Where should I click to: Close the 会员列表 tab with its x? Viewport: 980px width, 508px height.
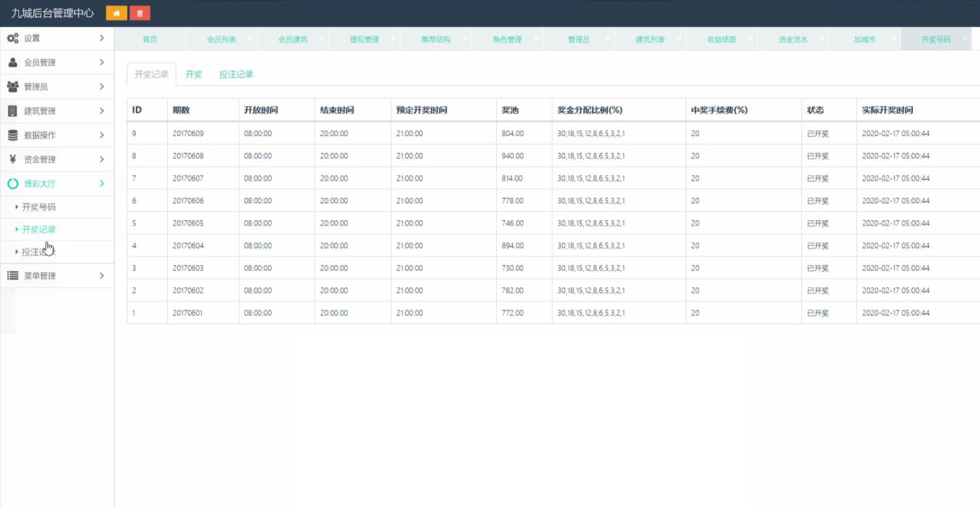[x=251, y=39]
